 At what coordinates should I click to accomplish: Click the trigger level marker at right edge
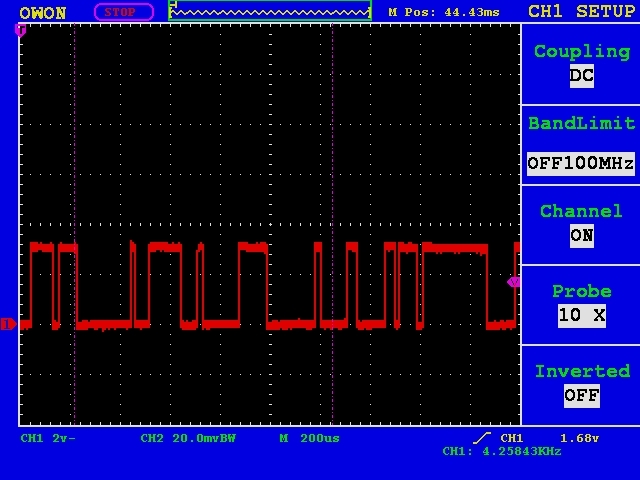point(513,282)
